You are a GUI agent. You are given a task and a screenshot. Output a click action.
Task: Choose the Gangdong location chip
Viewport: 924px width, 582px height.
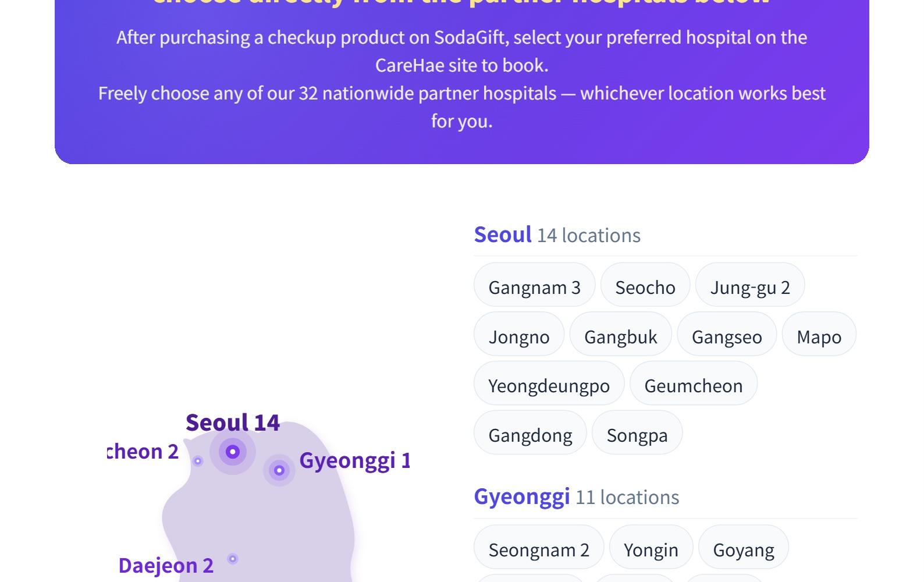click(x=531, y=432)
